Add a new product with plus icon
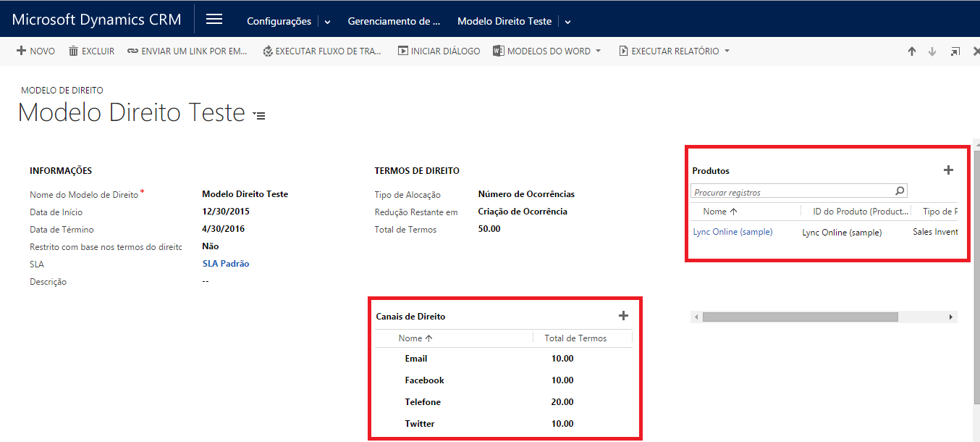The width and height of the screenshot is (980, 442). 948,170
